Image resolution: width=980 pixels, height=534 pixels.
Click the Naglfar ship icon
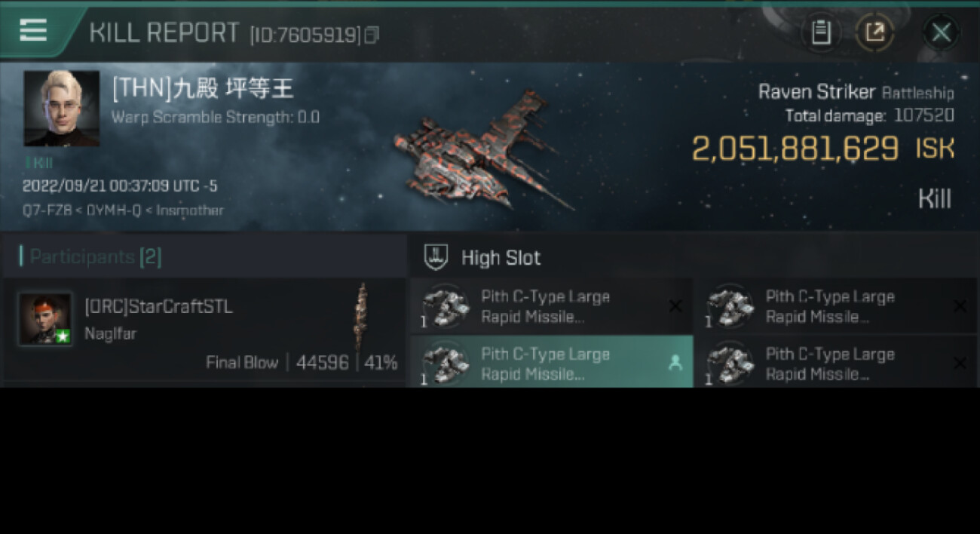362,316
